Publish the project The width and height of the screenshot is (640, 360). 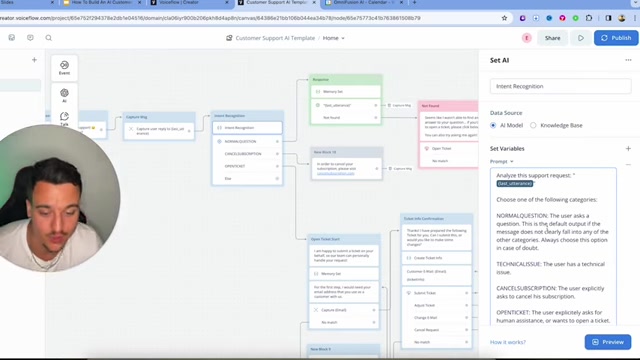pos(616,38)
